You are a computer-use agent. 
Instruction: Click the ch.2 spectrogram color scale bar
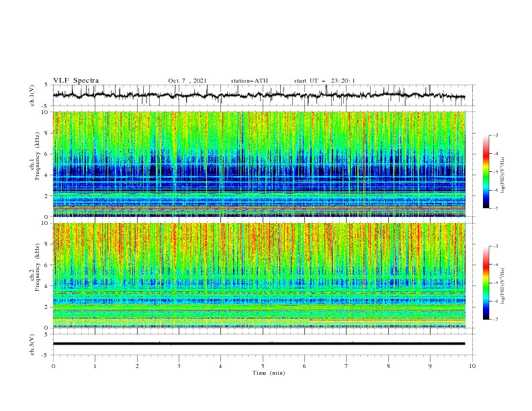[x=486, y=283]
